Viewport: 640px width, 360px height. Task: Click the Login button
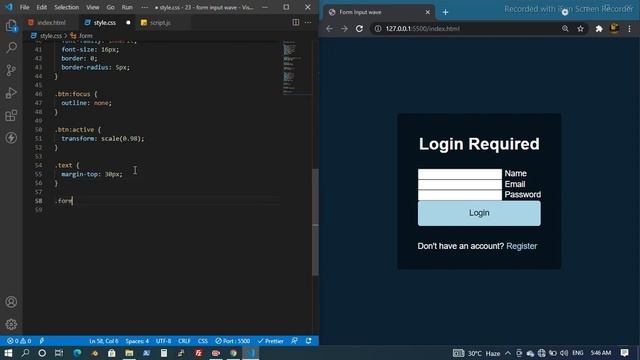[479, 213]
